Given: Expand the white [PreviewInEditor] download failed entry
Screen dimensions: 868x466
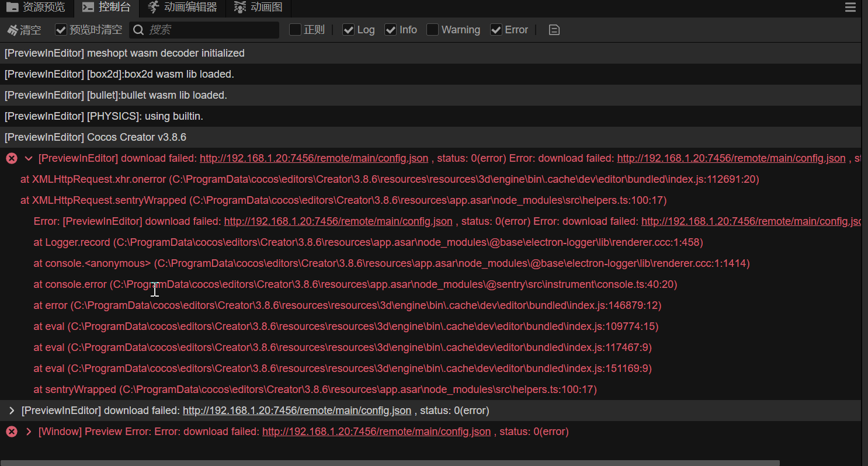Looking at the screenshot, I should (12, 411).
